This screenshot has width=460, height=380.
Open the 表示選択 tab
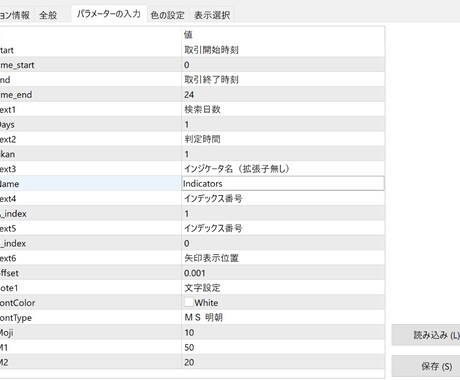212,15
